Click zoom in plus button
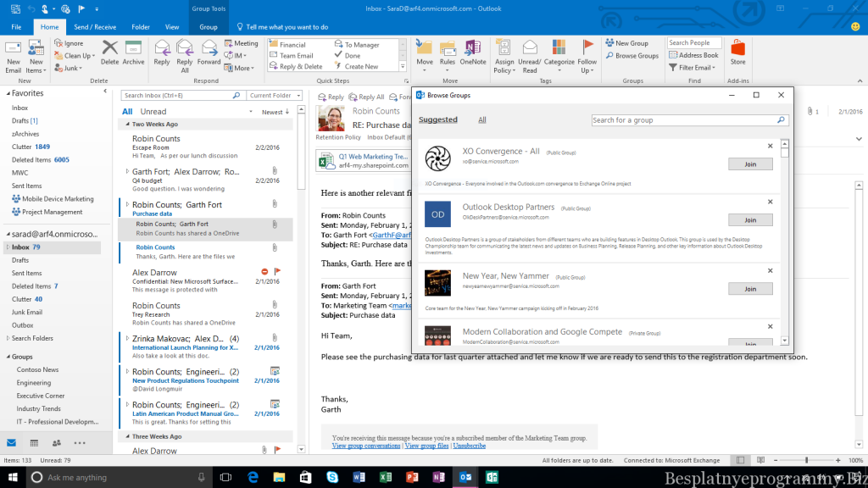This screenshot has width=868, height=488. pos(837,460)
